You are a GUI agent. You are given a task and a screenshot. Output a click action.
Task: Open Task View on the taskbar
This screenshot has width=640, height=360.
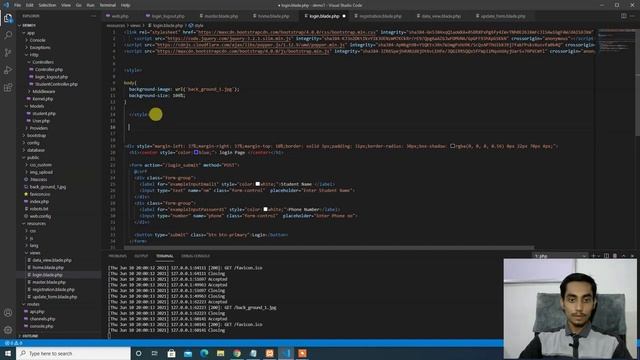click(x=155, y=353)
